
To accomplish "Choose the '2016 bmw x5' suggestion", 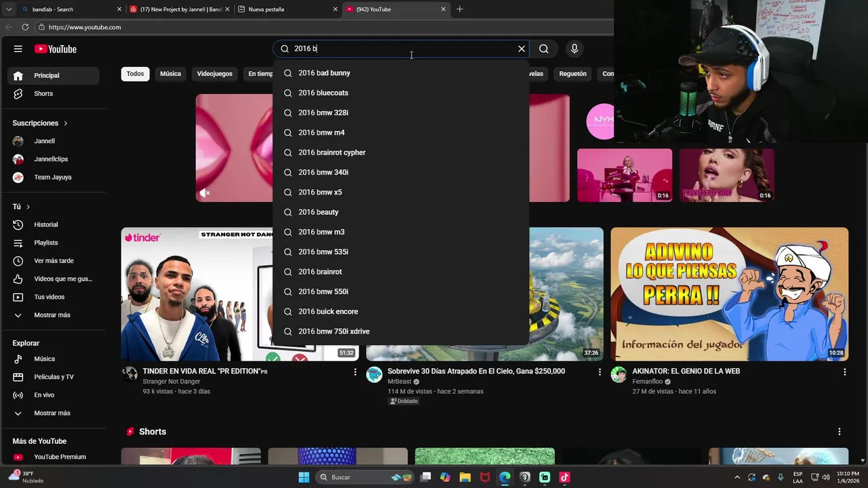I will tap(401, 192).
